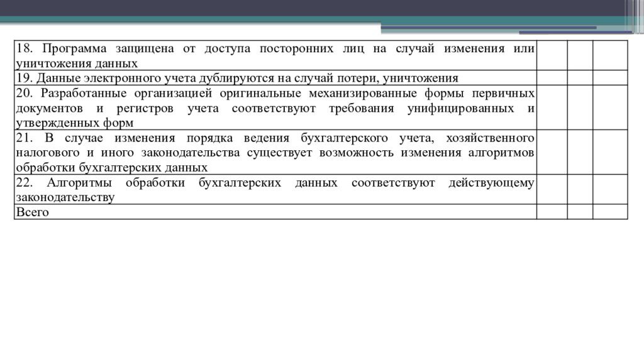The width and height of the screenshot is (644, 362).
Task: Click row 21 text about changing accounting procedure
Action: (275, 152)
